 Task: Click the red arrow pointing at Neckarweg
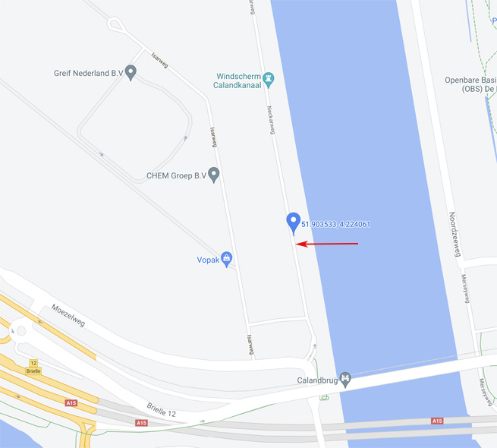[327, 244]
